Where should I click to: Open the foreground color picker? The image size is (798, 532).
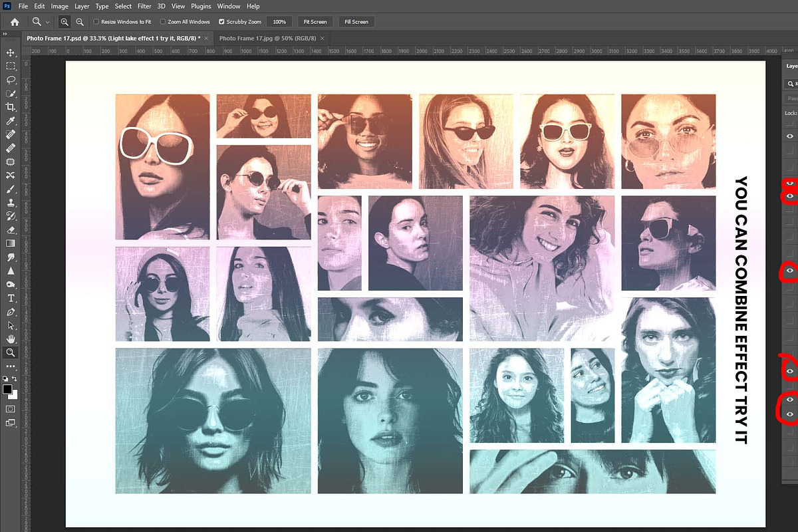tap(7, 389)
